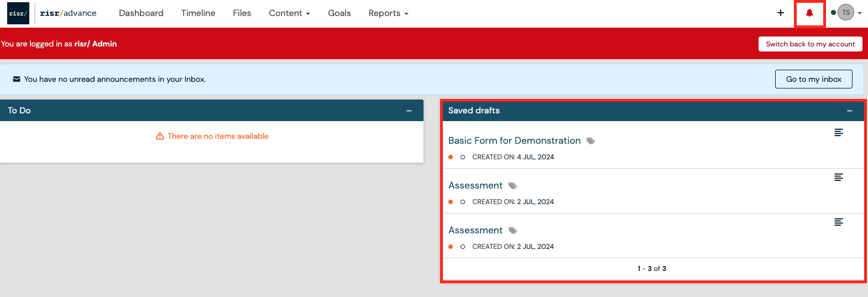
Task: Click warning icon in To Do panel
Action: coord(160,136)
